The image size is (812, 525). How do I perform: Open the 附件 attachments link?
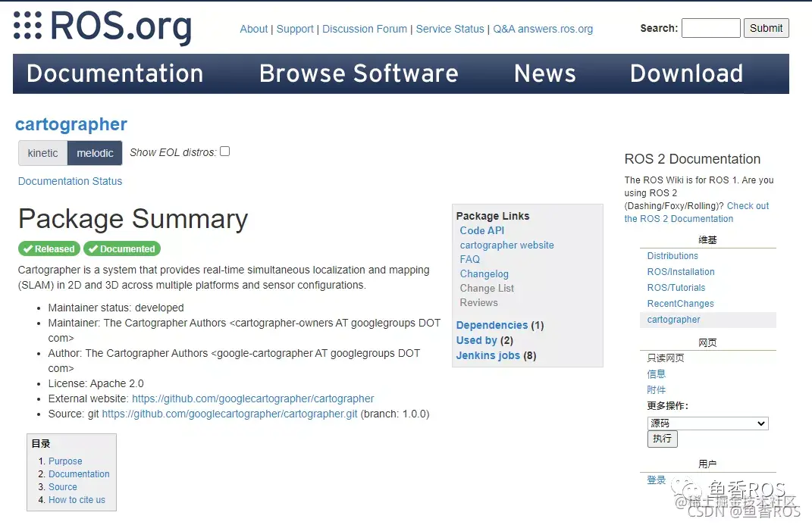pyautogui.click(x=656, y=389)
